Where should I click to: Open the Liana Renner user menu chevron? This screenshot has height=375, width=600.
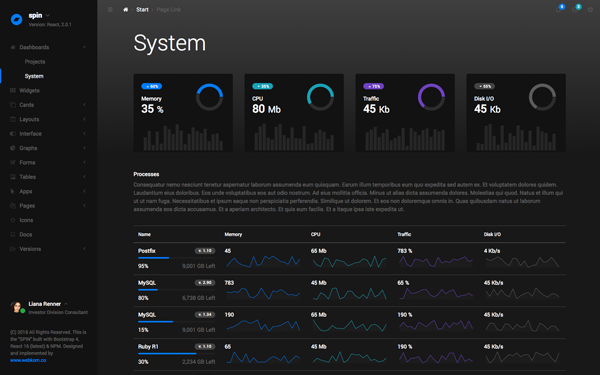click(x=66, y=304)
